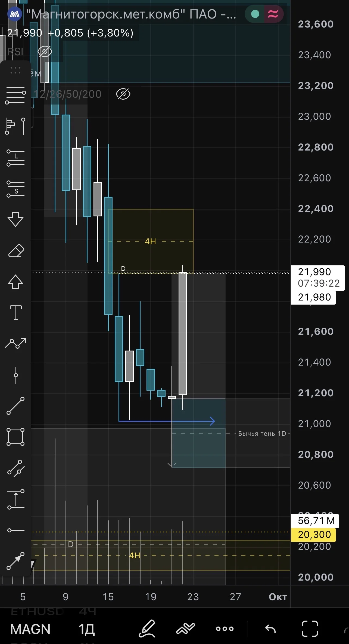Open the pencil drawing tools panel
349x644 pixels.
pyautogui.click(x=147, y=629)
